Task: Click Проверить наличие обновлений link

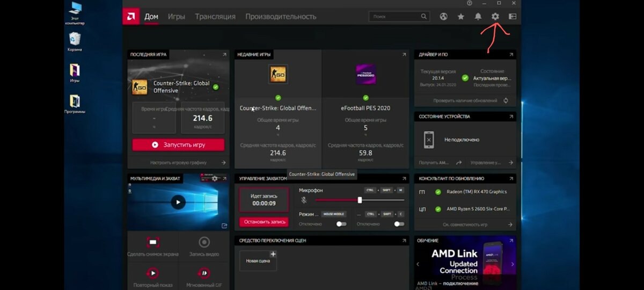Action: (x=466, y=100)
